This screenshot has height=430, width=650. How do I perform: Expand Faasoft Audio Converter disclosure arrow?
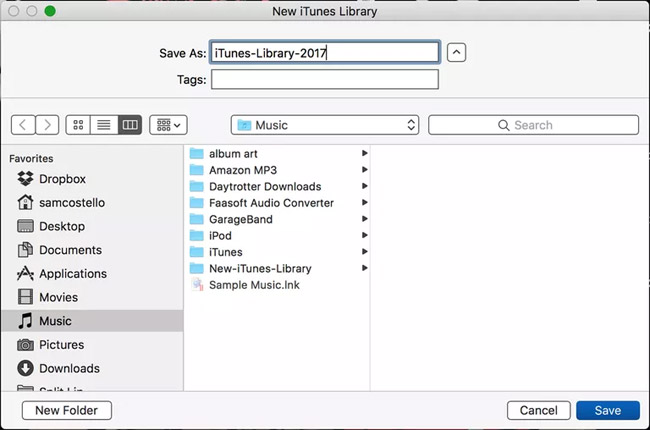pos(364,202)
